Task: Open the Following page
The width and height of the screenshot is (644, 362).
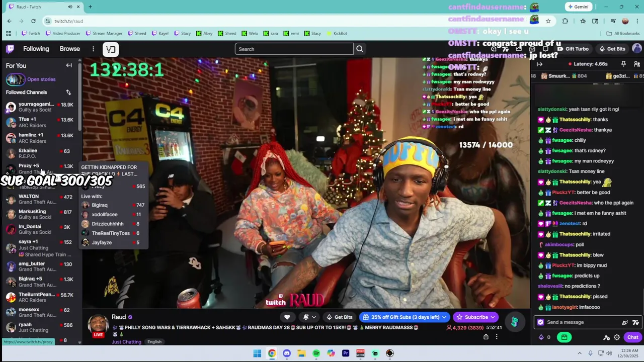Action: point(36,49)
